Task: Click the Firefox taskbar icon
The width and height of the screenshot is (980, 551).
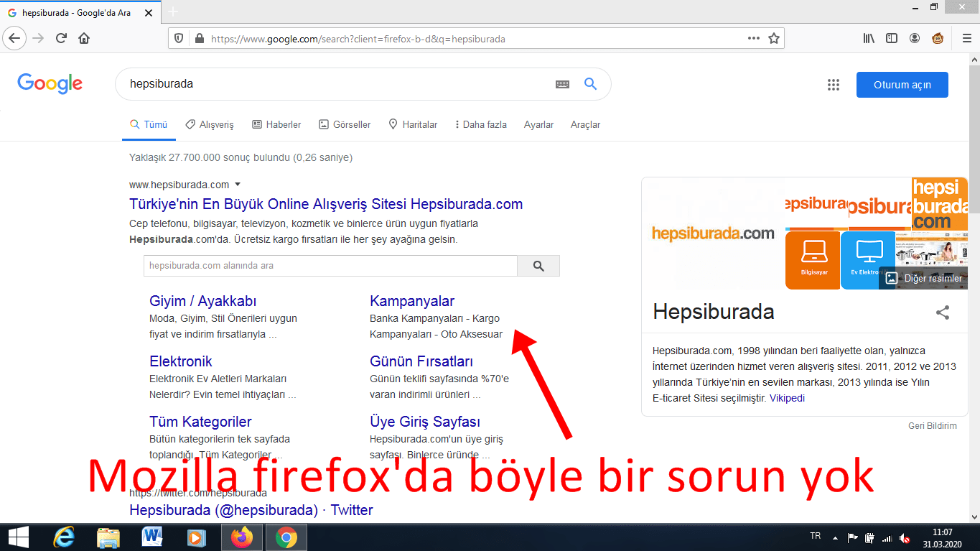Action: click(x=242, y=537)
